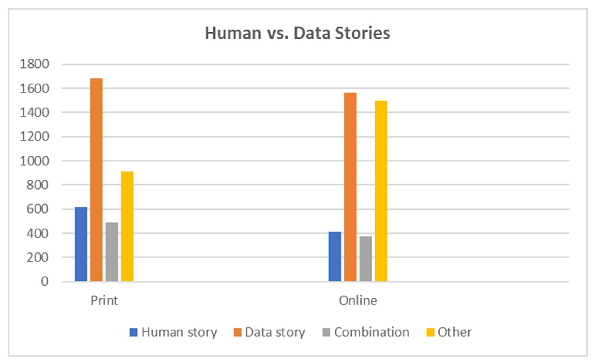Click the 1800 value on the vertical axis
This screenshot has height=364, width=594.
pyautogui.click(x=35, y=64)
